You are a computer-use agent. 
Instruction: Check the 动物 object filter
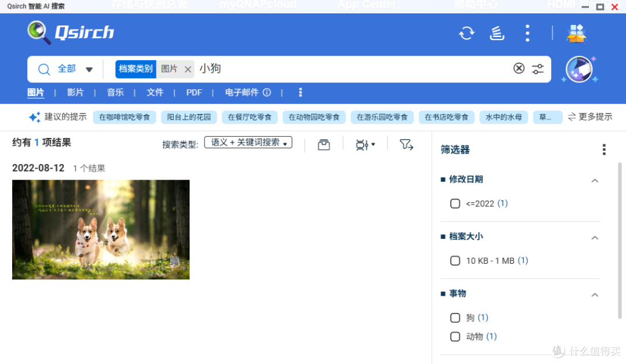coord(455,336)
